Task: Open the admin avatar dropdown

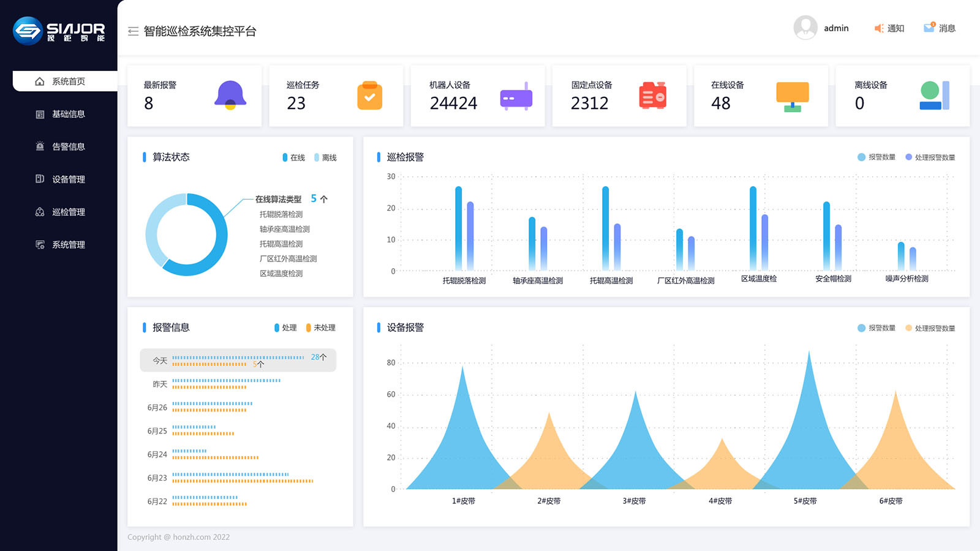Action: coord(806,28)
